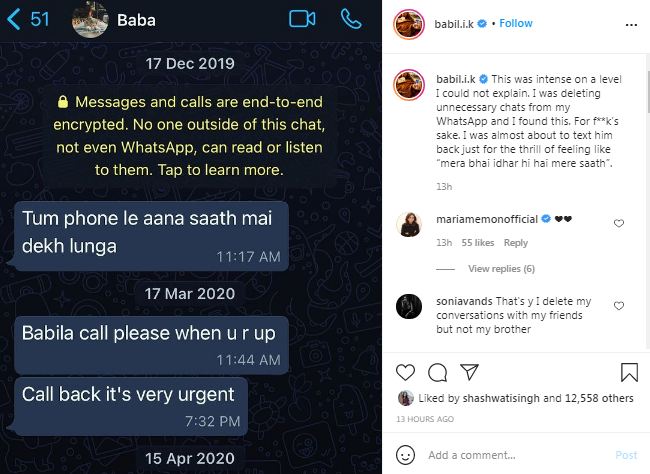This screenshot has height=474, width=650.
Task: Like soniavands's comment
Action: point(618,306)
